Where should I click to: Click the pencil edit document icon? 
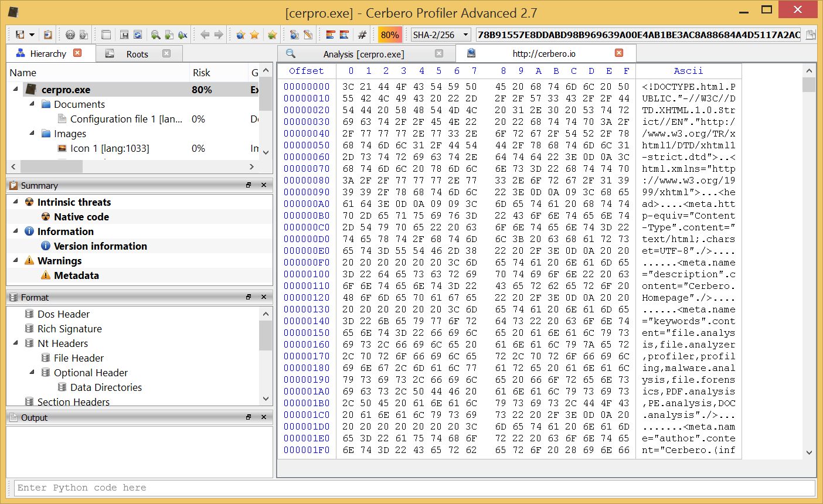[x=308, y=35]
